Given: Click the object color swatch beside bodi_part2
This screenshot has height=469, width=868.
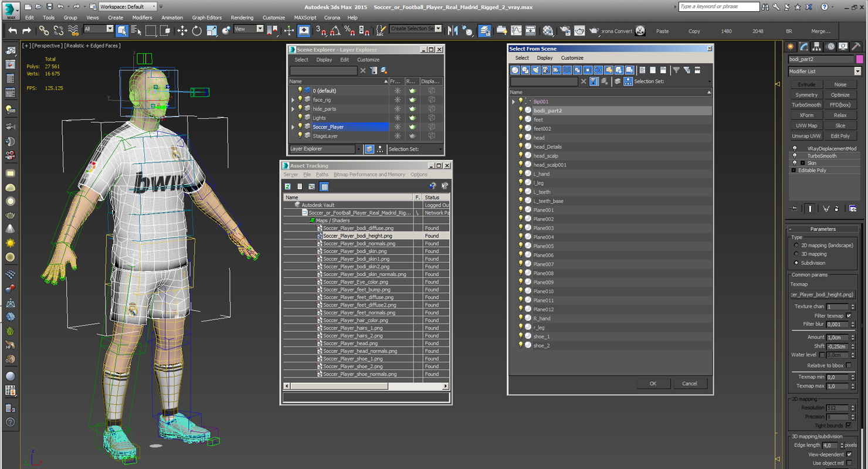Looking at the screenshot, I should pos(860,59).
